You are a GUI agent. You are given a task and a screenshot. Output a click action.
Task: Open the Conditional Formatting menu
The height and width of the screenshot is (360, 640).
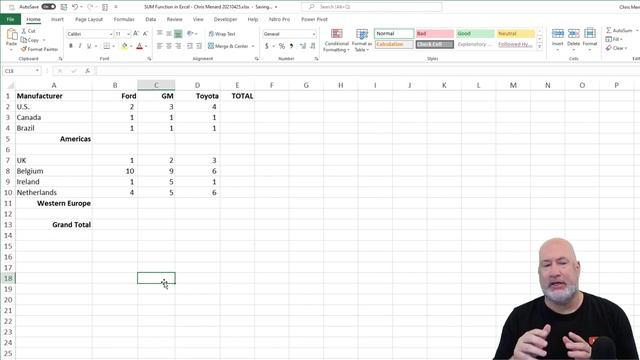pos(337,40)
